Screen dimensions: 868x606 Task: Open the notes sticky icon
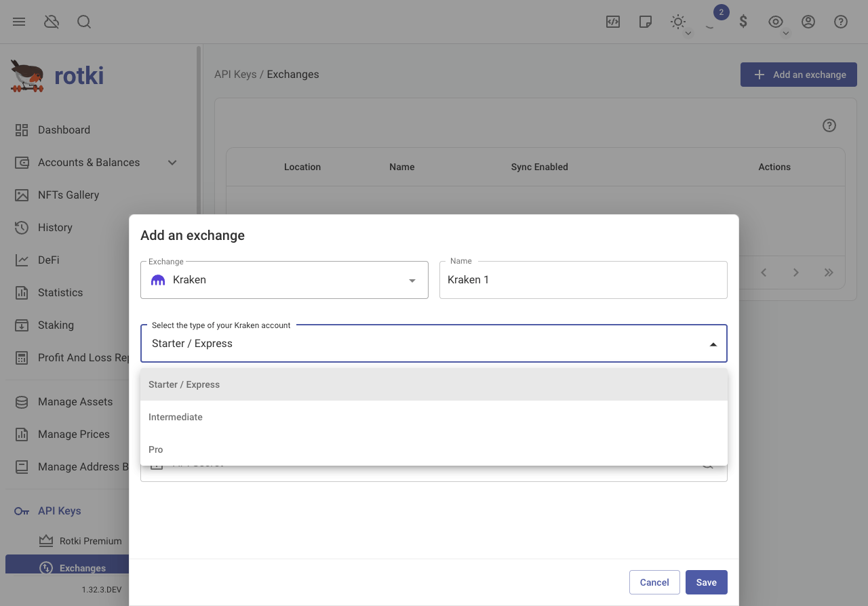[646, 22]
